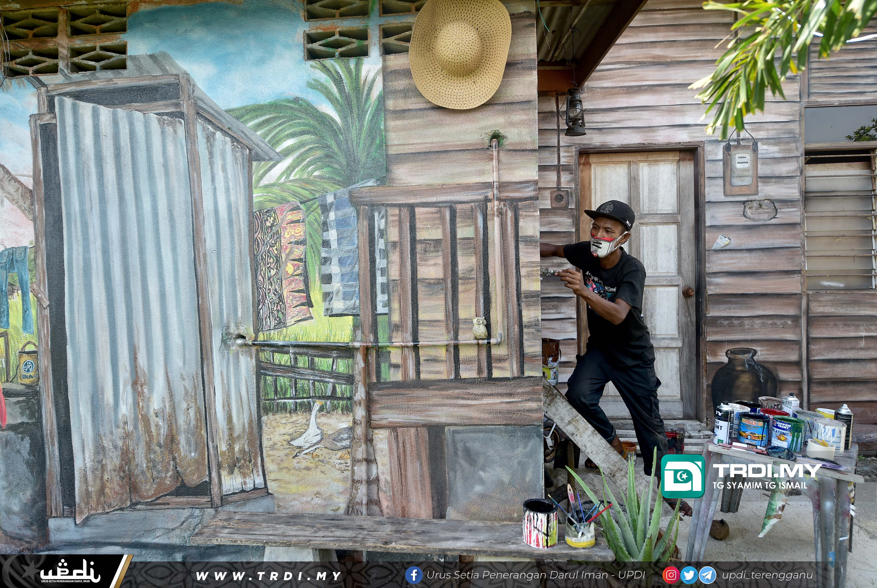This screenshot has width=877, height=588.
Task: Click the Facebook icon in footer banner
Action: point(414,575)
